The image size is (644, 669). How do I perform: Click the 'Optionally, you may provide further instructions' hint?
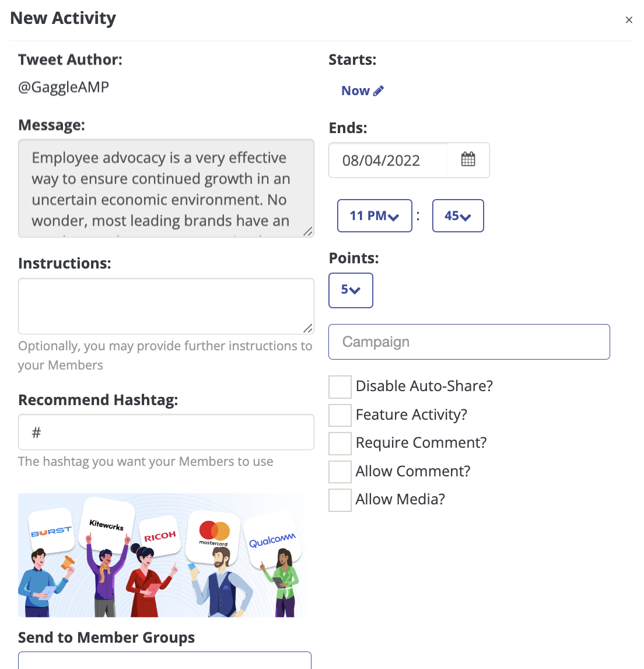(165, 356)
